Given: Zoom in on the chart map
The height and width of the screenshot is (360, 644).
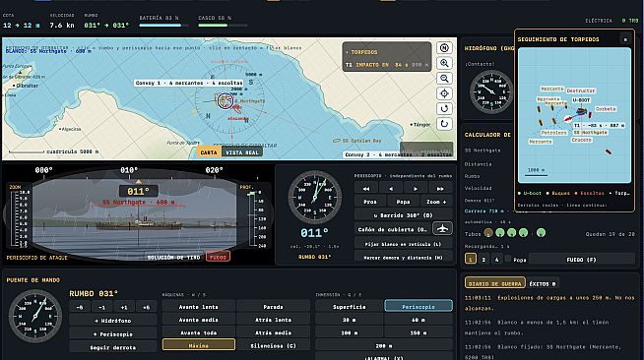Looking at the screenshot, I should 444,63.
